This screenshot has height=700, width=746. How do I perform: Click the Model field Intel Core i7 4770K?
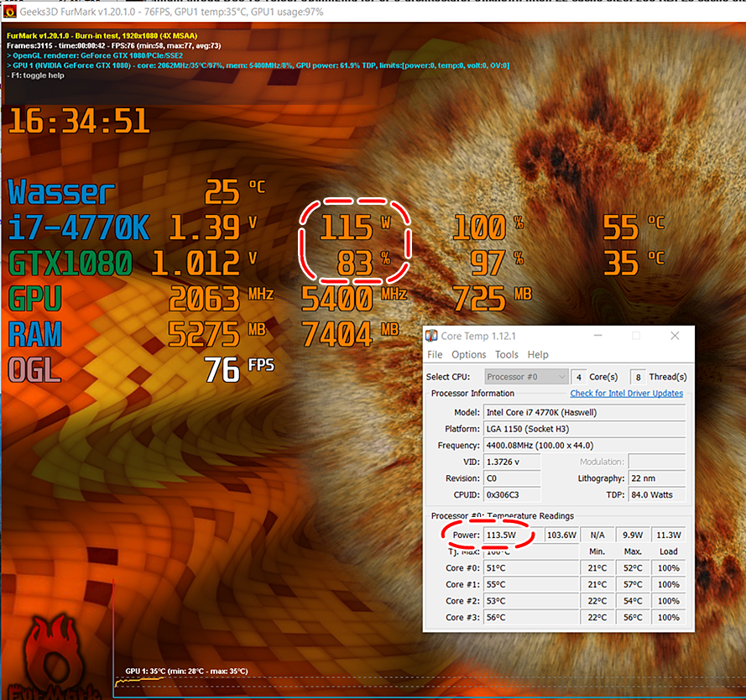point(584,412)
